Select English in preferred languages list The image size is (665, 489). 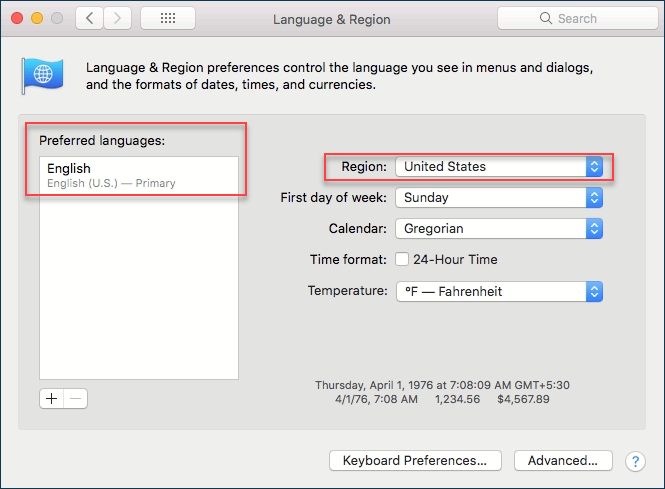pos(139,176)
